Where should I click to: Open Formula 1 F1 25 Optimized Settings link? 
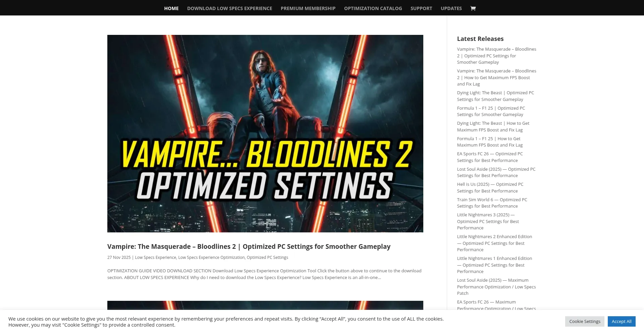coord(491,111)
